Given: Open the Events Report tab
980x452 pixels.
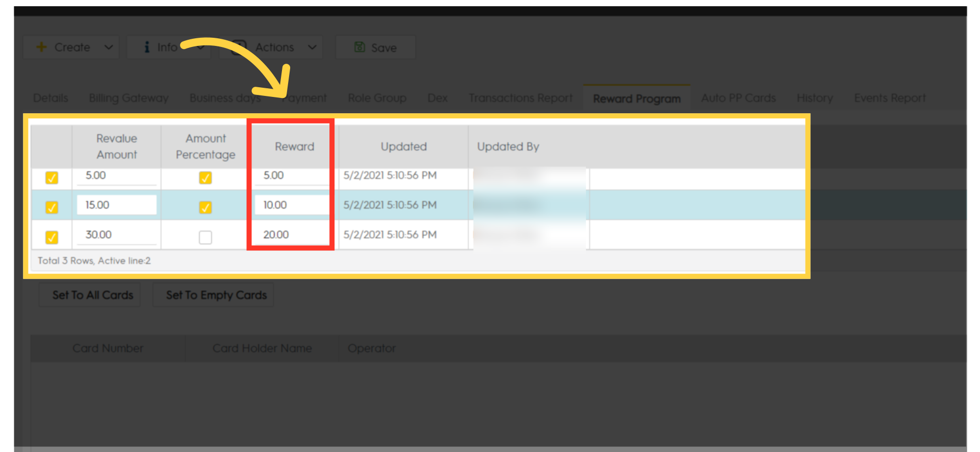Looking at the screenshot, I should [890, 98].
